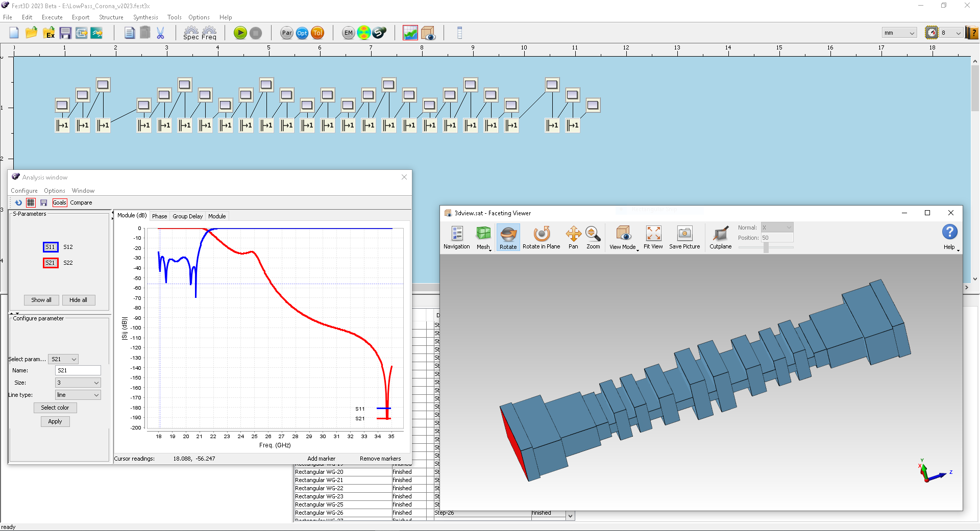980x531 pixels.
Task: Open the units dropdown showing mm
Action: [x=898, y=32]
